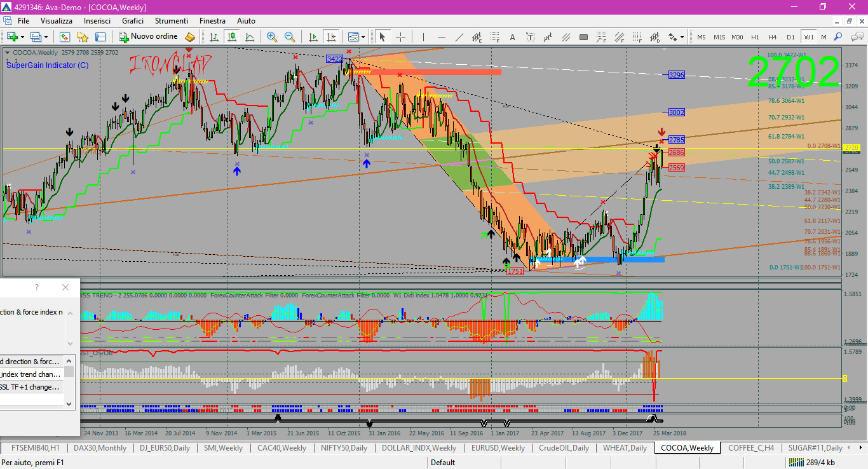The width and height of the screenshot is (868, 469).
Task: Draw a vertical line
Action: [x=423, y=37]
